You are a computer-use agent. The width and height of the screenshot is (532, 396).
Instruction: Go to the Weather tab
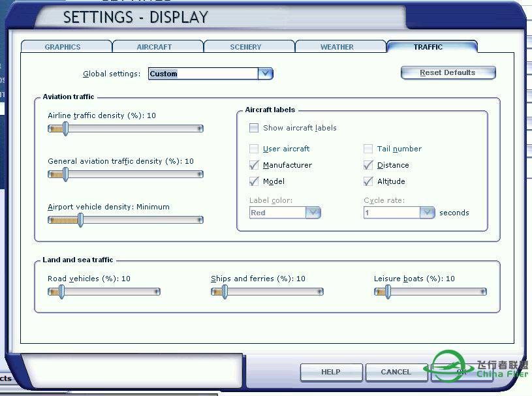[337, 47]
